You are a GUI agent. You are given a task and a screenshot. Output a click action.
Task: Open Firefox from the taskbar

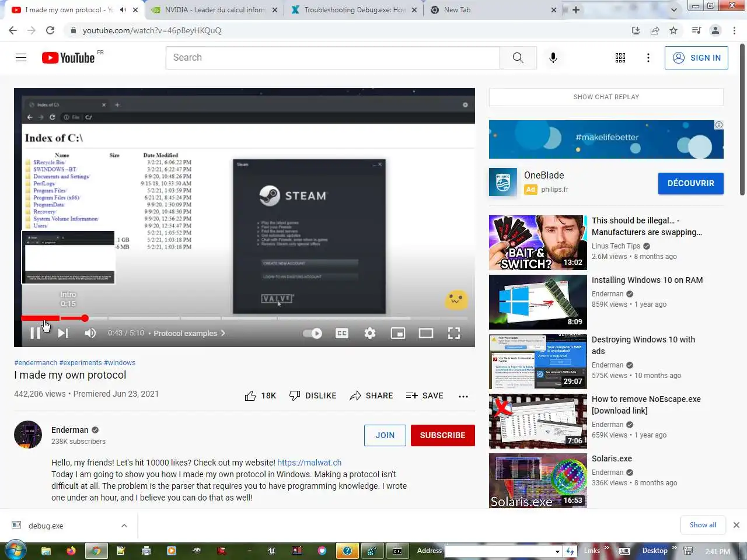tap(71, 550)
